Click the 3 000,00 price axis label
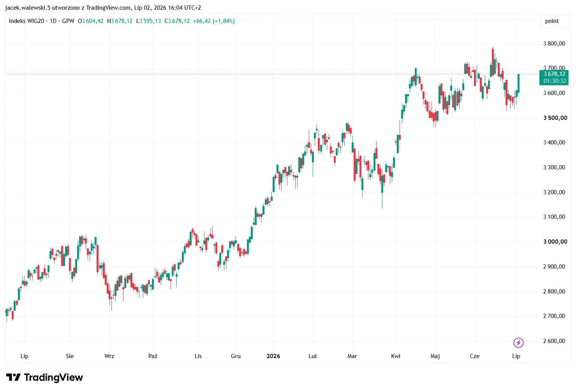The width and height of the screenshot is (576, 392). coord(555,242)
